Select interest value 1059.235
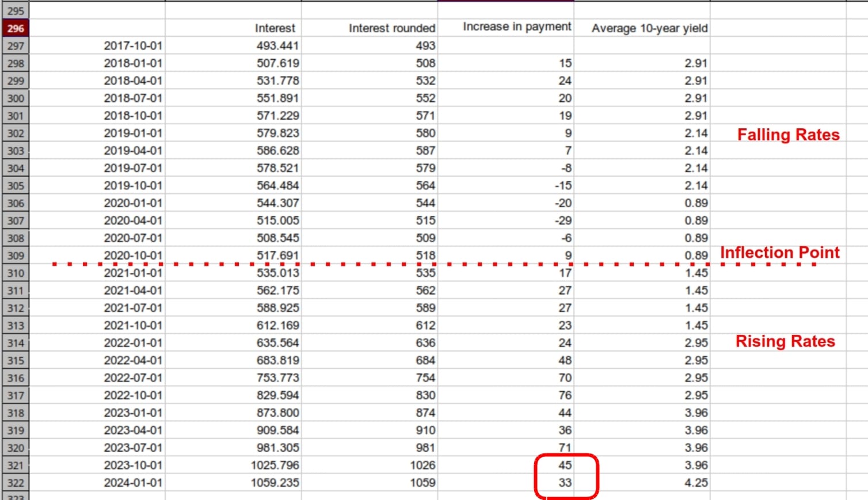This screenshot has width=868, height=500. click(x=233, y=483)
